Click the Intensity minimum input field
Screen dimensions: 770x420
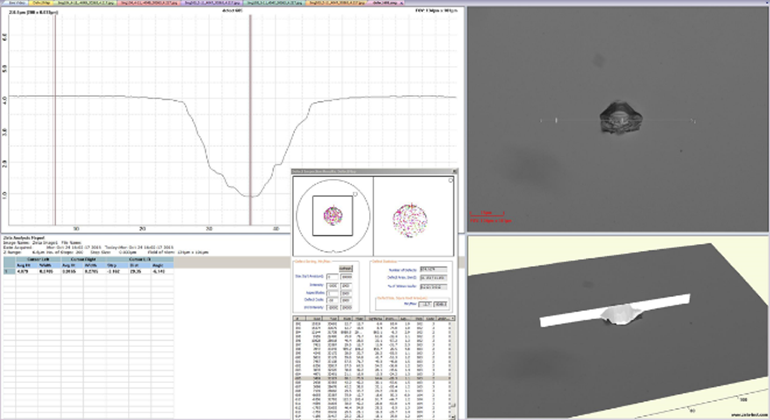click(332, 286)
